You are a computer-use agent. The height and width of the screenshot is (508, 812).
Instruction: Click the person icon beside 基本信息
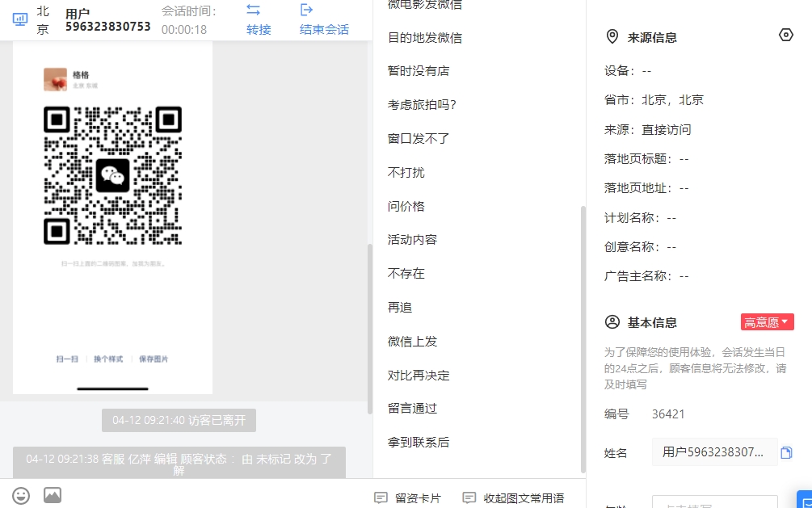click(x=612, y=322)
